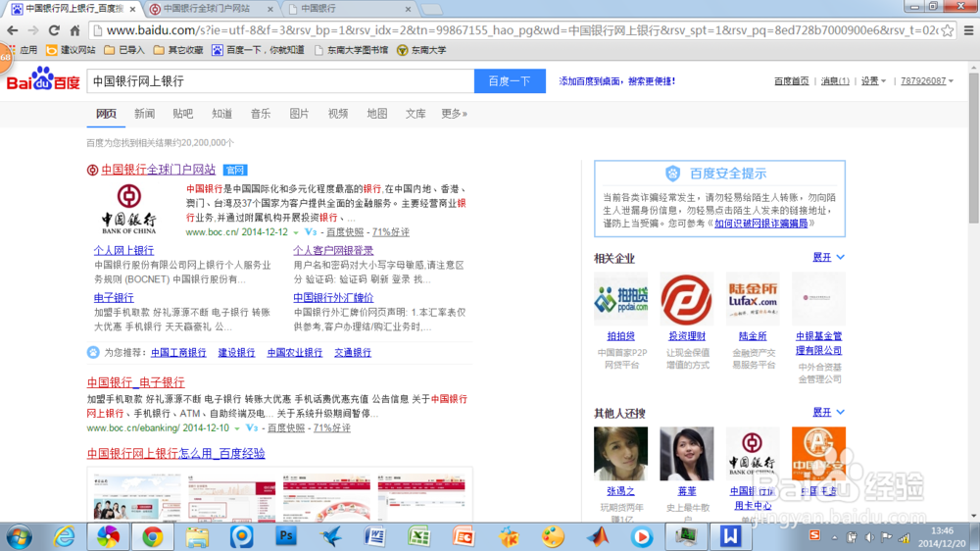
Task: Click the Baidu logo
Action: click(43, 80)
